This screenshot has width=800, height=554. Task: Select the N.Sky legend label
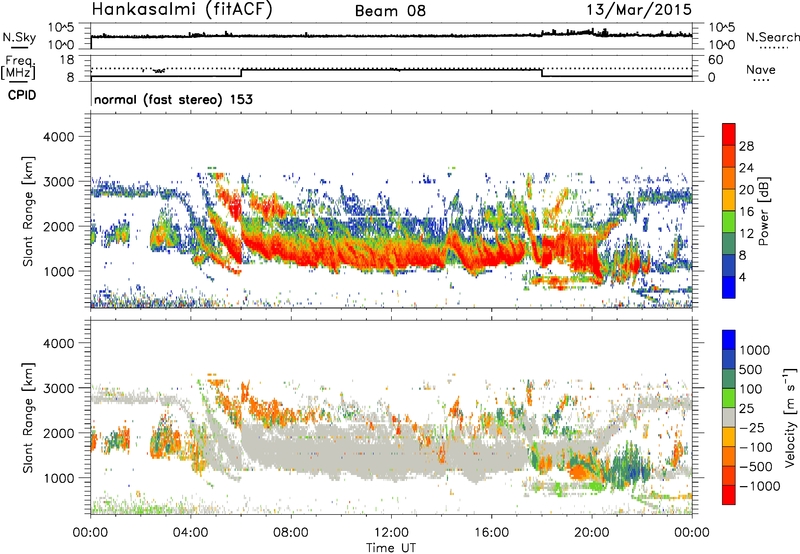tap(19, 37)
